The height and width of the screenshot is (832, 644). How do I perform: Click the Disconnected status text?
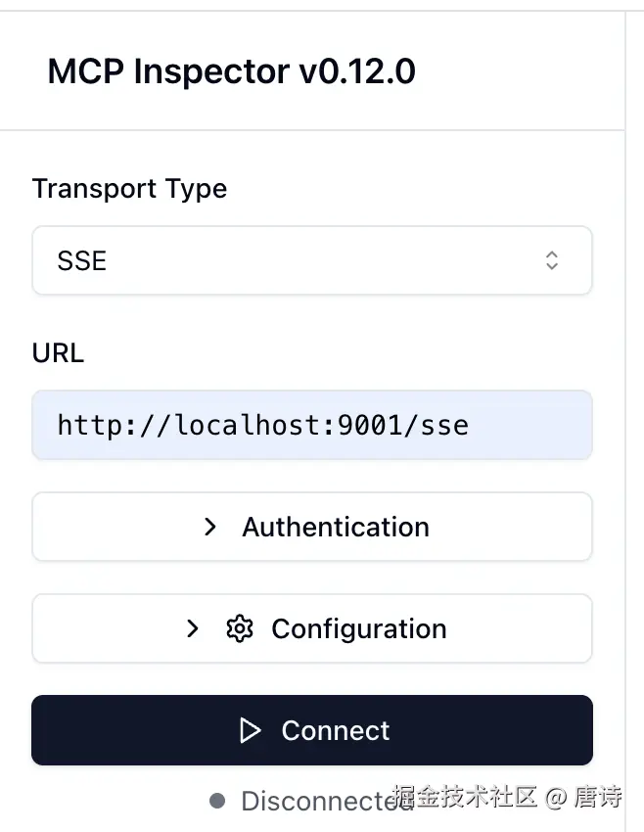(327, 801)
